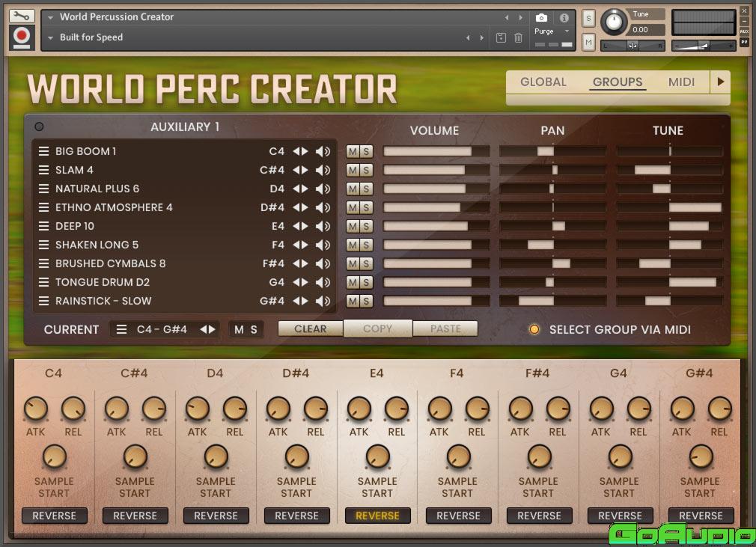
Task: Open the hamburger menu for SLAM 4
Action: tap(43, 170)
